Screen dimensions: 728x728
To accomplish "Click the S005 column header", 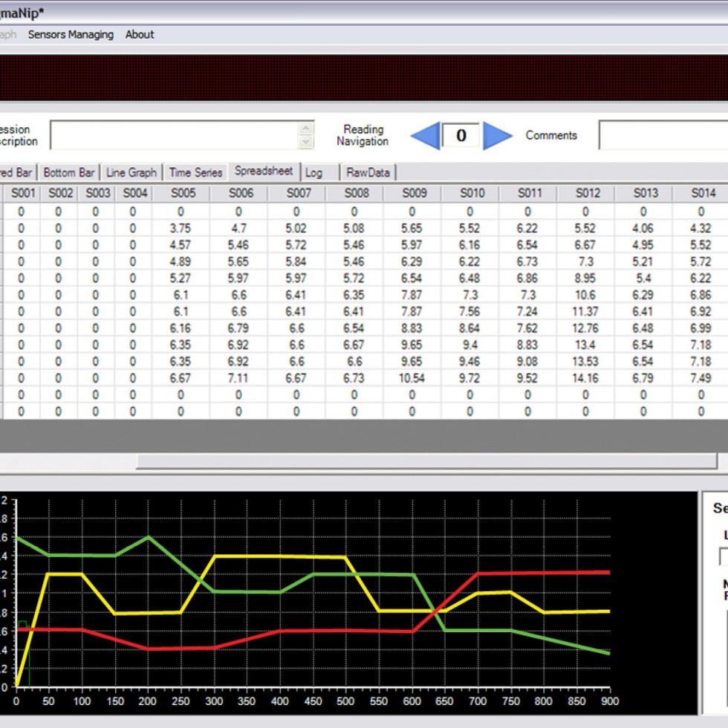I will click(x=181, y=193).
